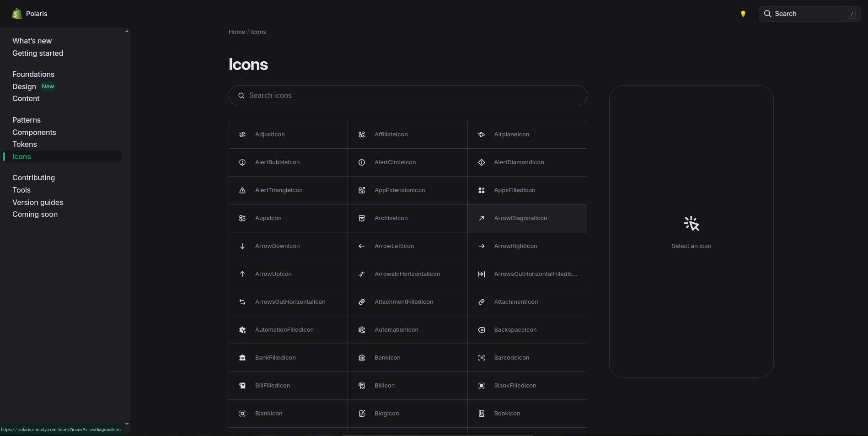Viewport: 868px width, 436px height.
Task: Select the AttachmentIcon paperclip tile
Action: point(527,302)
